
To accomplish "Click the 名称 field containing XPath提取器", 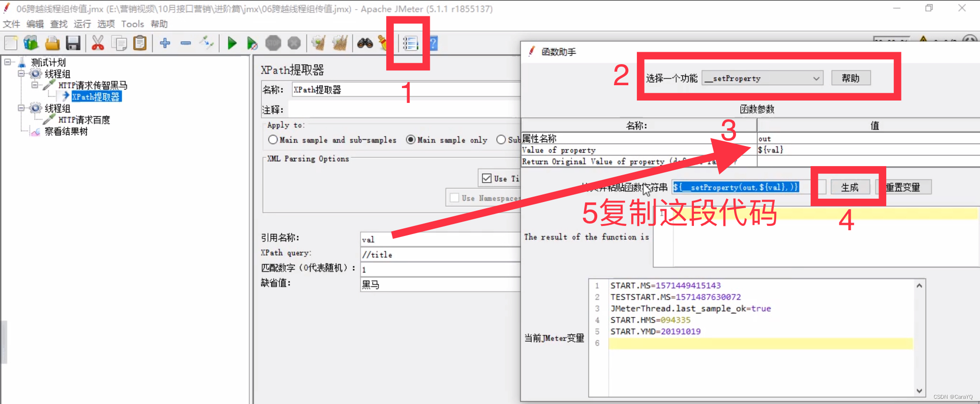I will [406, 90].
